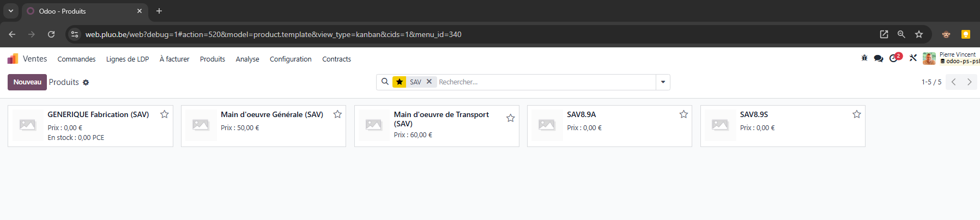The image size is (980, 220).
Task: Open the browser zoom magnifier icon
Action: pyautogui.click(x=902, y=34)
